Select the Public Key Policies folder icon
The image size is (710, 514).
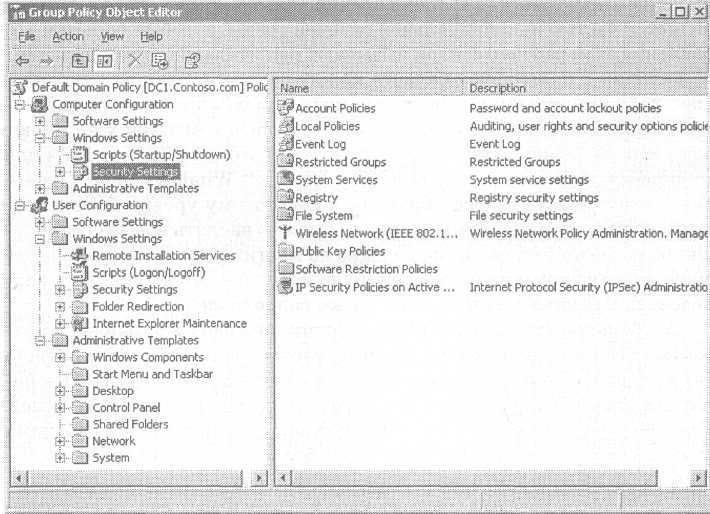tap(286, 250)
